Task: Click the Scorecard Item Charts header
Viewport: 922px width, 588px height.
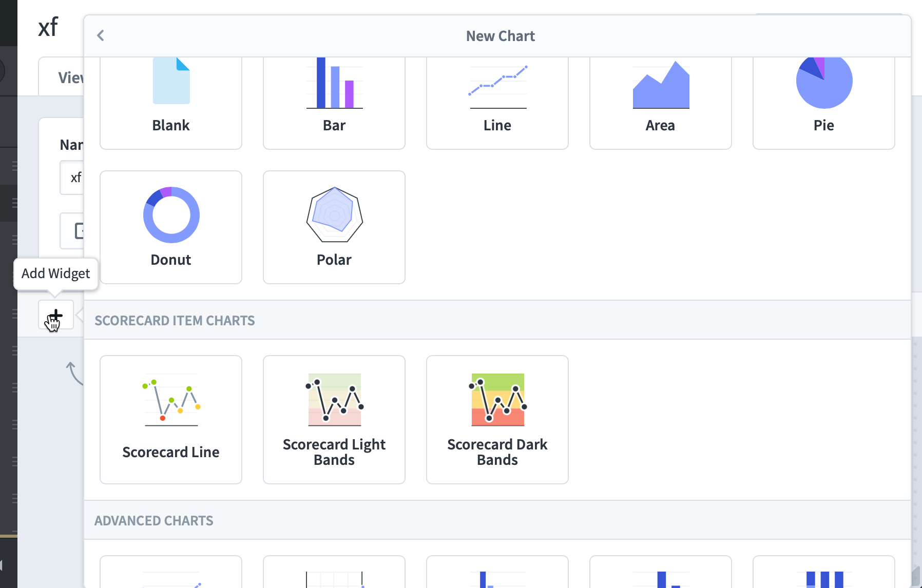Action: 175,321
